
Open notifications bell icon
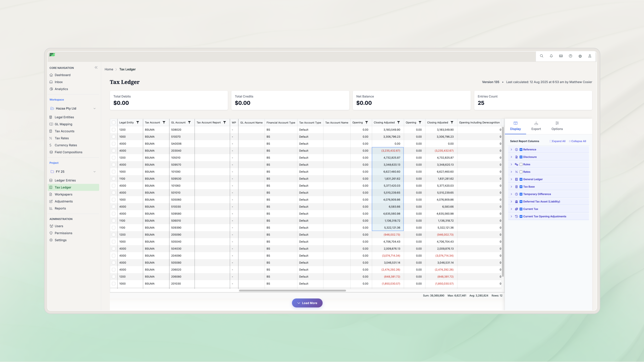551,56
